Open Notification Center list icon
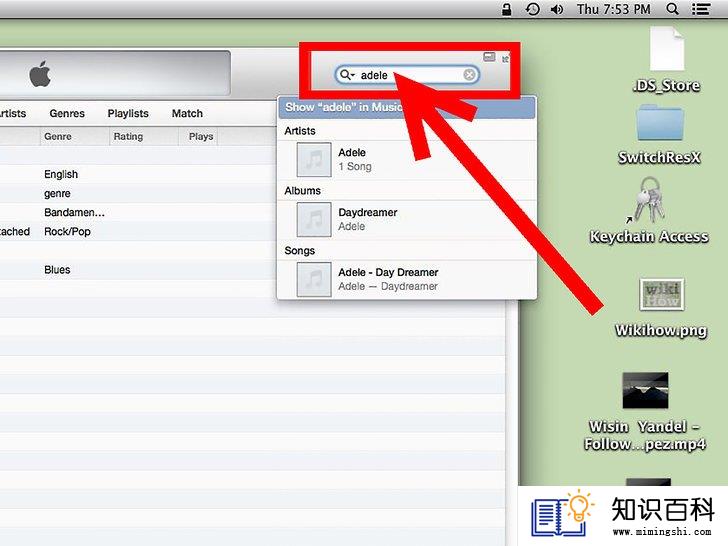This screenshot has height=546, width=728. pyautogui.click(x=701, y=9)
